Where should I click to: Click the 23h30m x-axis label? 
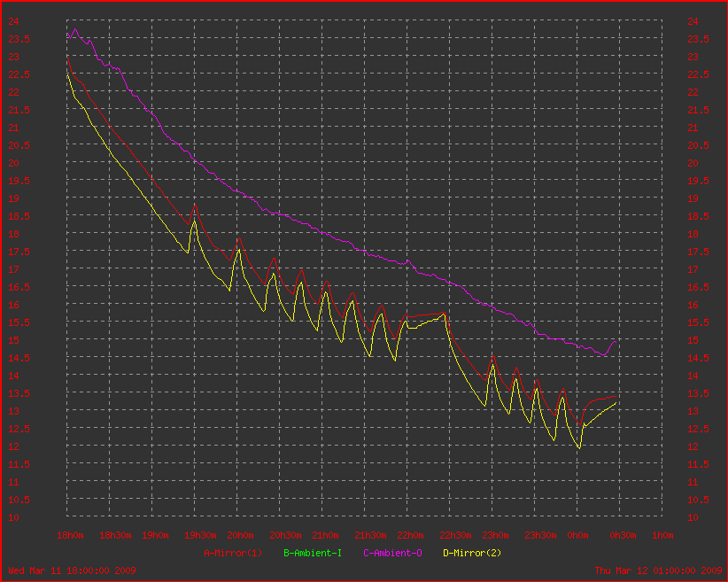click(x=540, y=535)
